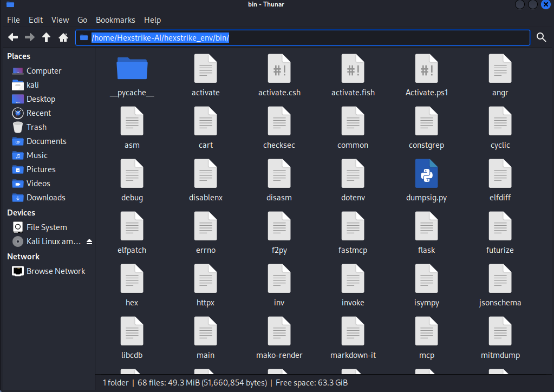The height and width of the screenshot is (392, 554).
Task: Click the Back navigation arrow
Action: click(13, 37)
